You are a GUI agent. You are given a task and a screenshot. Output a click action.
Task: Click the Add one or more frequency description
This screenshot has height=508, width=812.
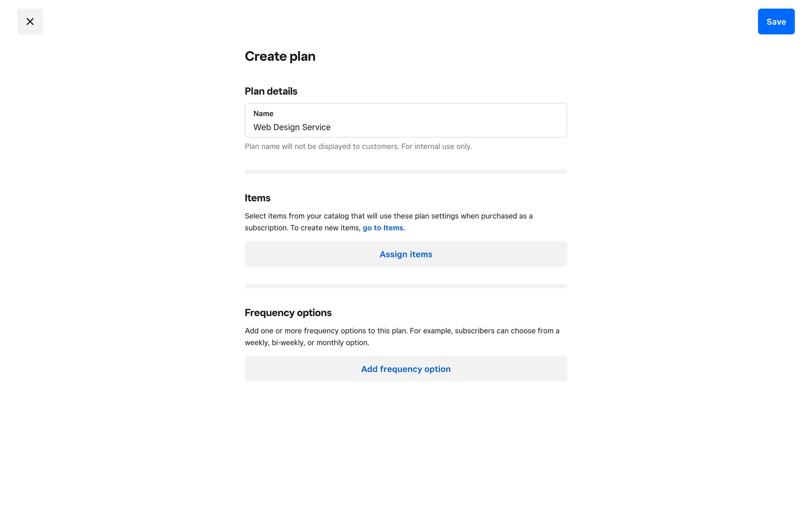click(402, 331)
